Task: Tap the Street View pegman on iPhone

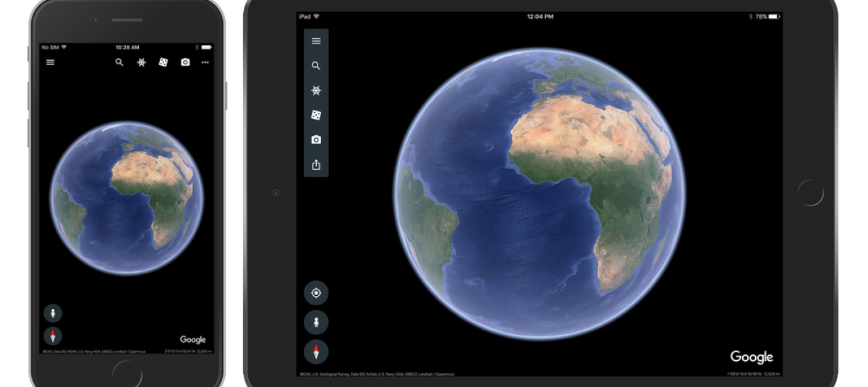Action: (x=53, y=312)
